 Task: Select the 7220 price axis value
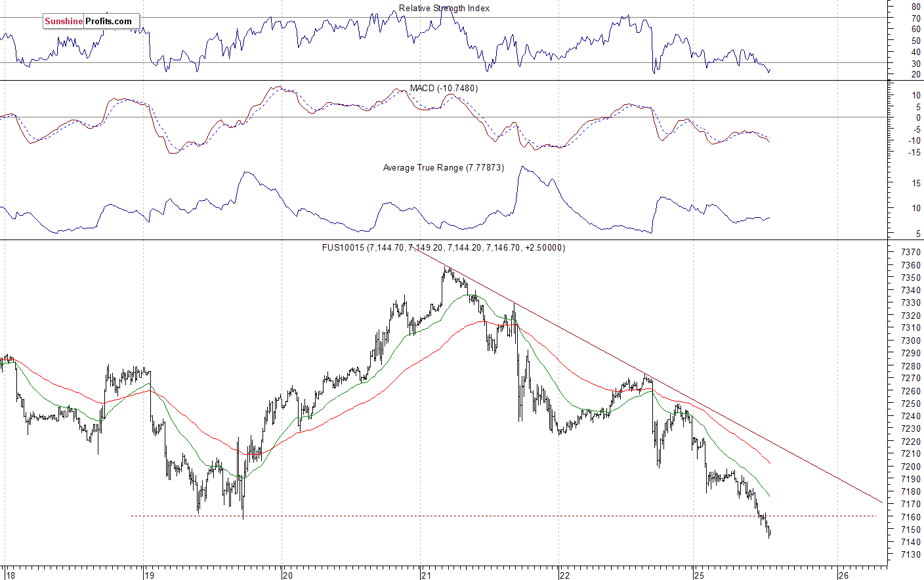click(x=910, y=442)
